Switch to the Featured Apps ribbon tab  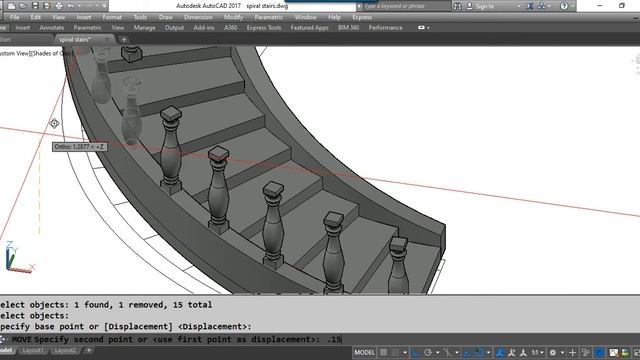[x=309, y=28]
